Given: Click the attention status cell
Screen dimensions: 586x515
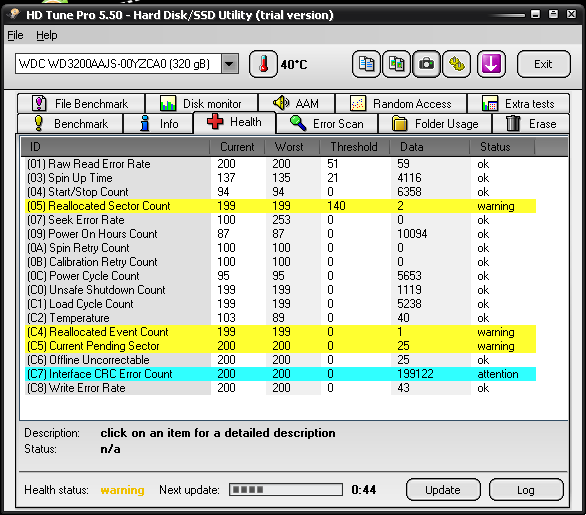Looking at the screenshot, I should [498, 374].
